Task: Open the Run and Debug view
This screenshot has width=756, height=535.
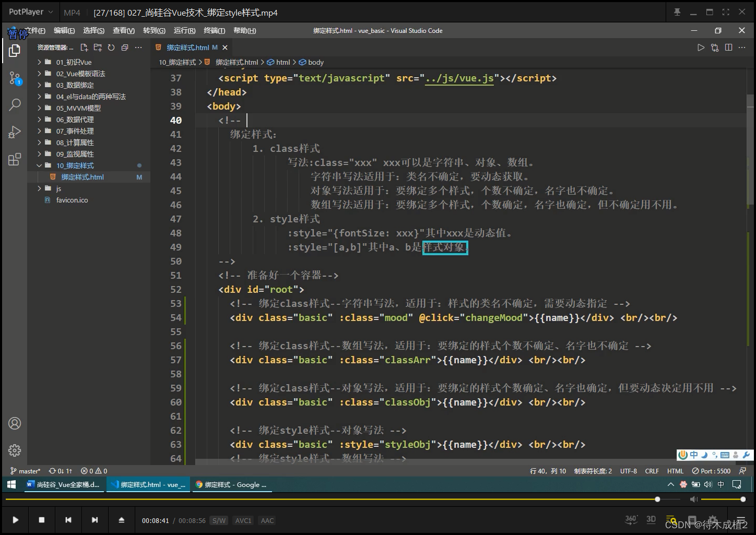Action: tap(15, 132)
